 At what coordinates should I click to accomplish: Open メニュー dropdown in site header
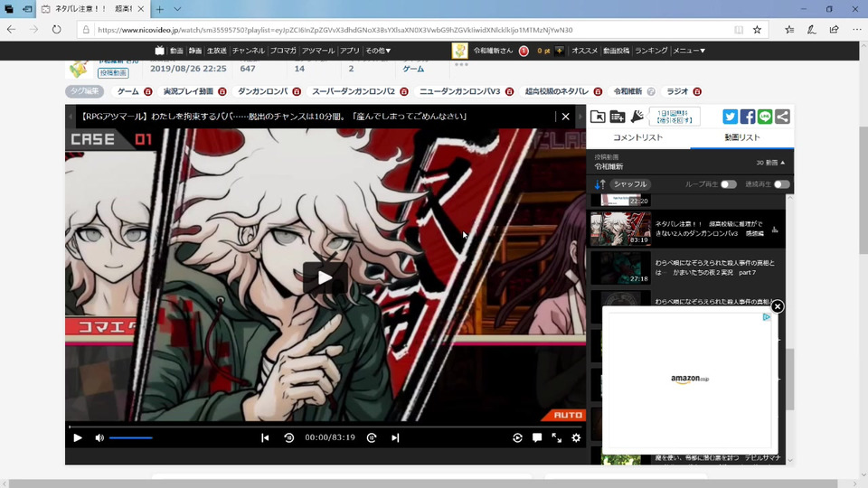689,51
